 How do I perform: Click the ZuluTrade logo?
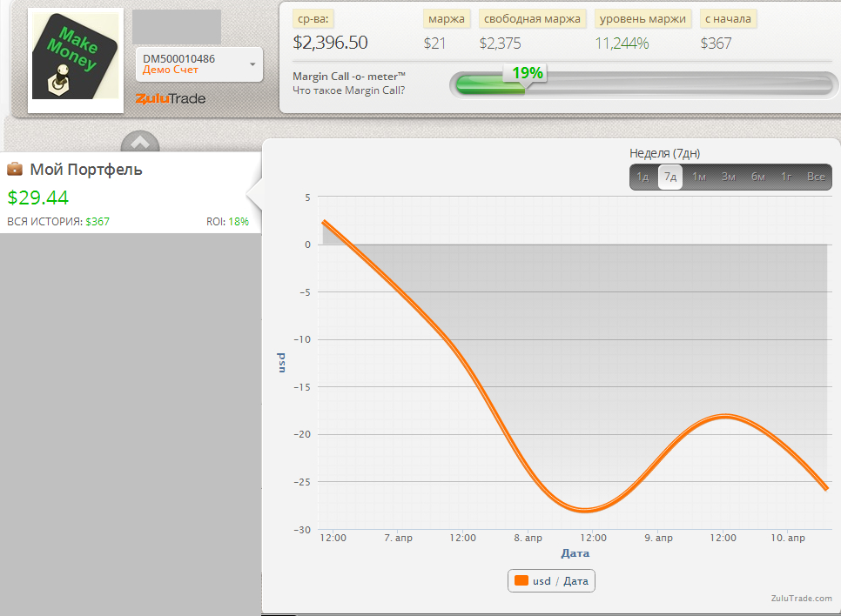pyautogui.click(x=171, y=98)
